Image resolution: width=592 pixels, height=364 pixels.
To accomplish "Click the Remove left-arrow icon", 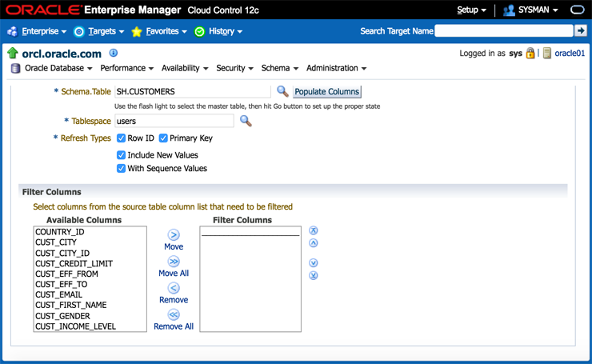I will [174, 288].
